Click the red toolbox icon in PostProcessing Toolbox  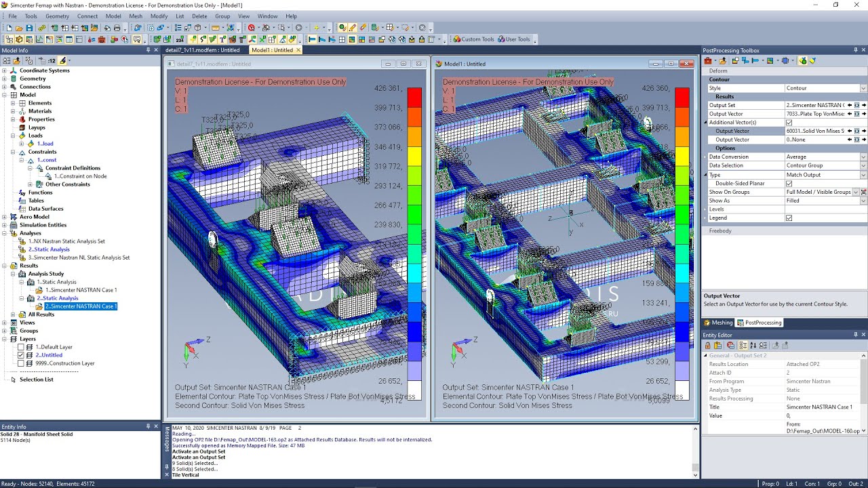pos(708,61)
